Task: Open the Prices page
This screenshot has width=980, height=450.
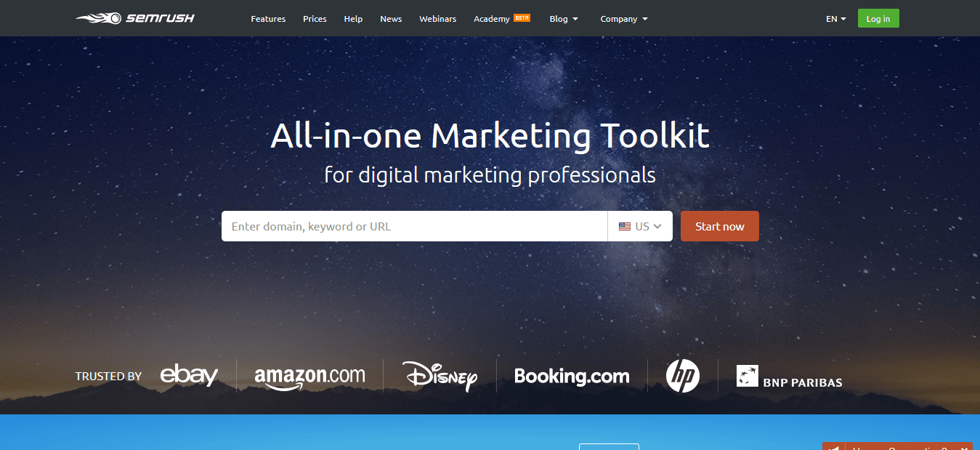Action: 315,19
